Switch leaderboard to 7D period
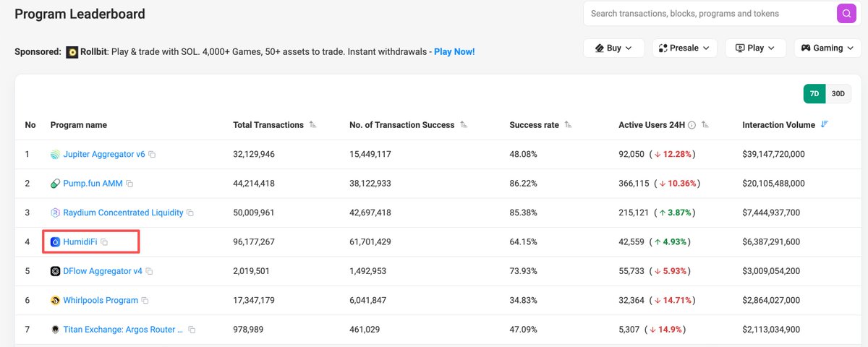This screenshot has height=347, width=868. tap(814, 94)
